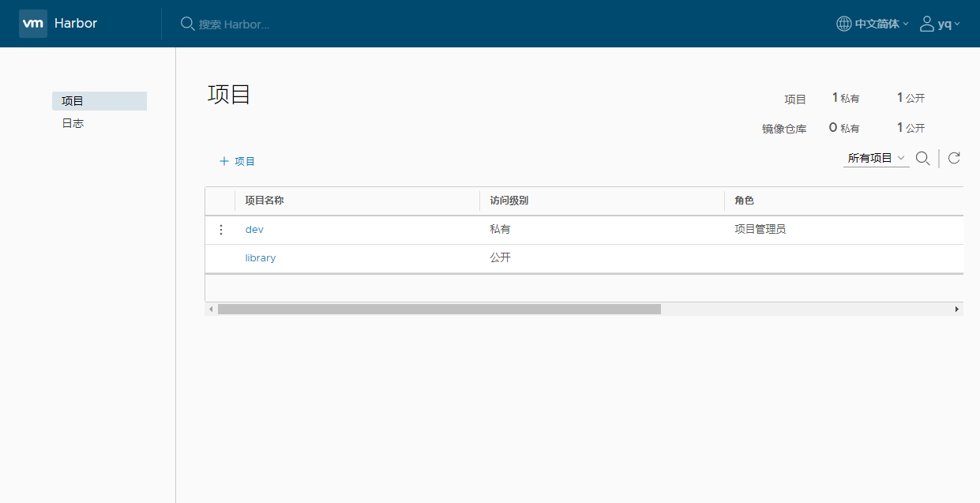980x503 pixels.
Task: Open the library project link
Action: point(261,258)
